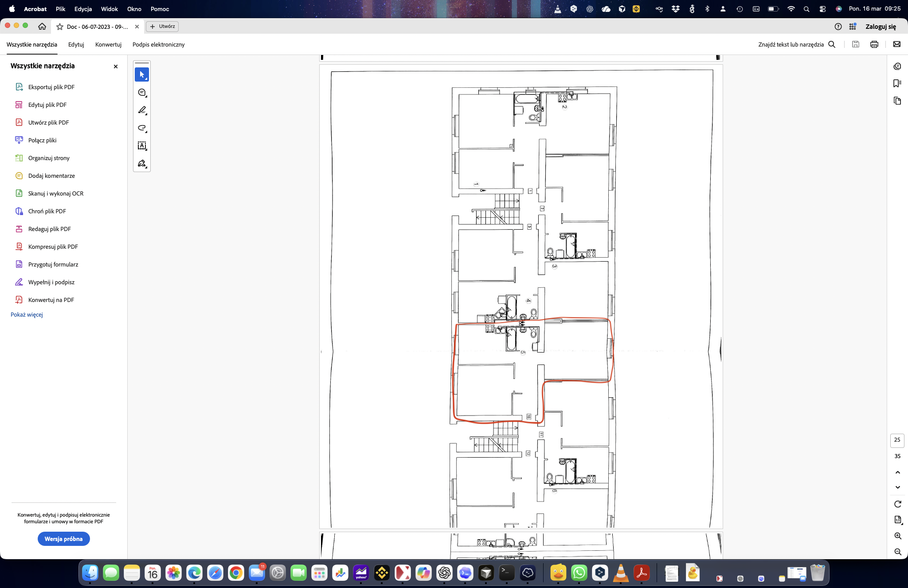Click Zaloguj się link

click(881, 27)
